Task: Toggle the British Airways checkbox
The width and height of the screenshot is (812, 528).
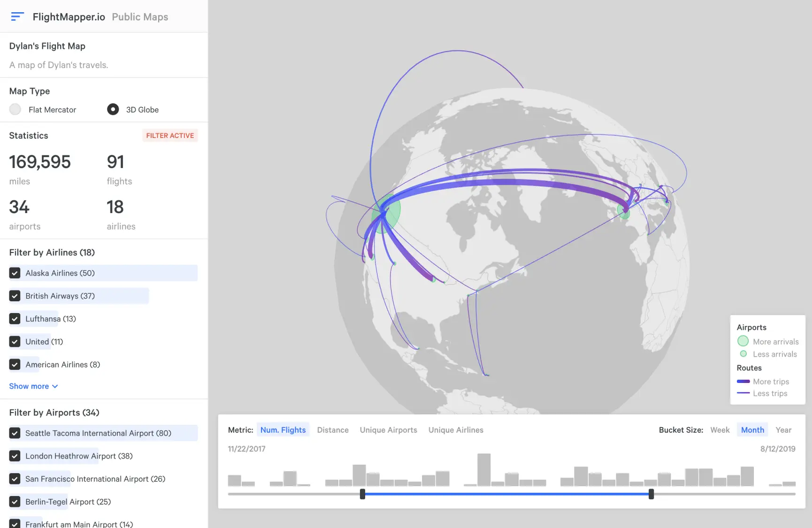Action: tap(15, 296)
